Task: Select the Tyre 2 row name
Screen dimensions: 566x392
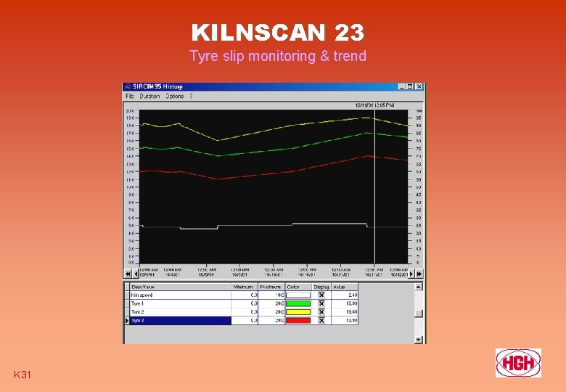Action: tap(180, 312)
